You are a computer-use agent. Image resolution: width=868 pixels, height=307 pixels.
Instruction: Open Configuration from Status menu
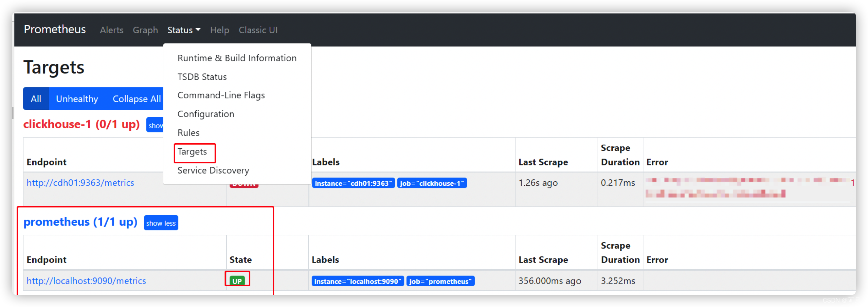pyautogui.click(x=237, y=114)
